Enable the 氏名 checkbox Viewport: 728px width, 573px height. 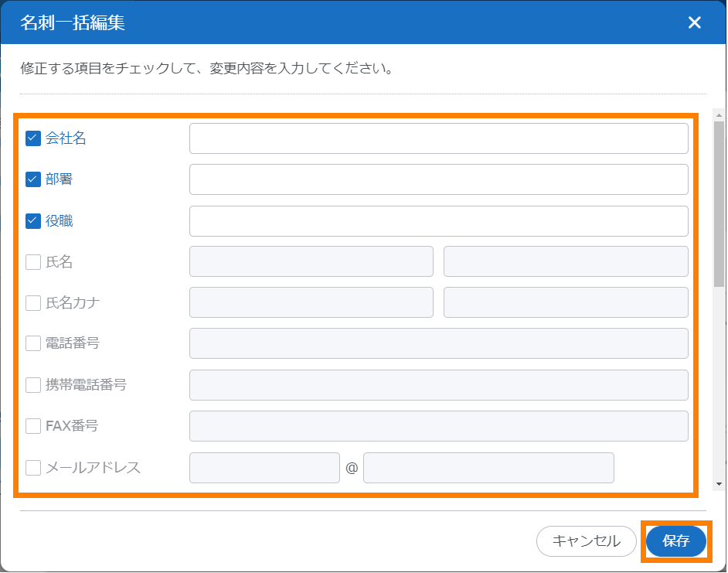[33, 262]
